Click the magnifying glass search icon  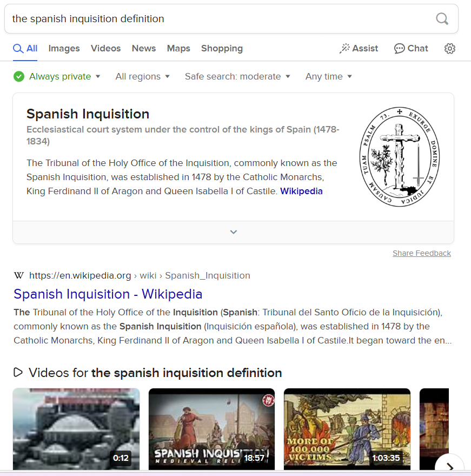click(442, 19)
